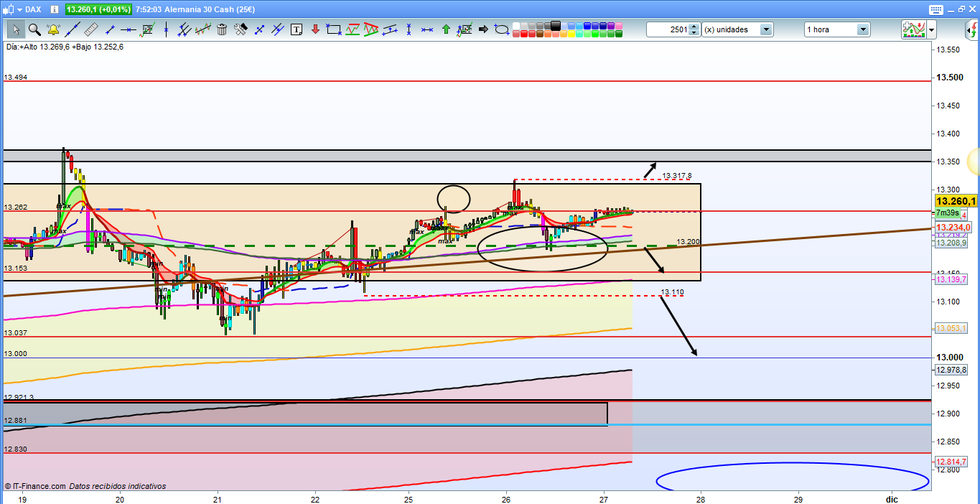The image size is (980, 504).
Task: Click the yellow alert bell icon
Action: (x=53, y=29)
